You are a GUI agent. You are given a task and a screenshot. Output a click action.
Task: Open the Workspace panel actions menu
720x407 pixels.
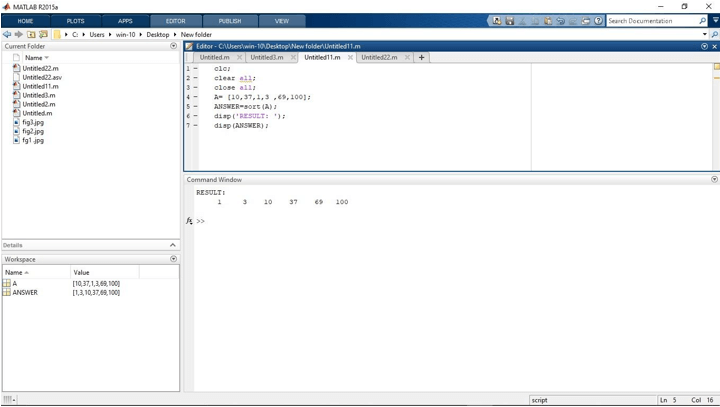pyautogui.click(x=174, y=259)
